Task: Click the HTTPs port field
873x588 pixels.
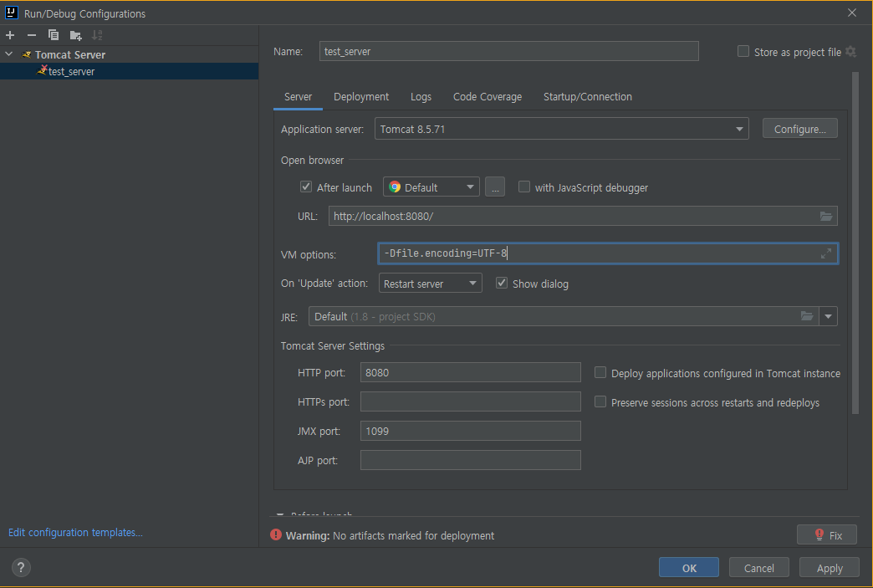Action: click(x=471, y=401)
